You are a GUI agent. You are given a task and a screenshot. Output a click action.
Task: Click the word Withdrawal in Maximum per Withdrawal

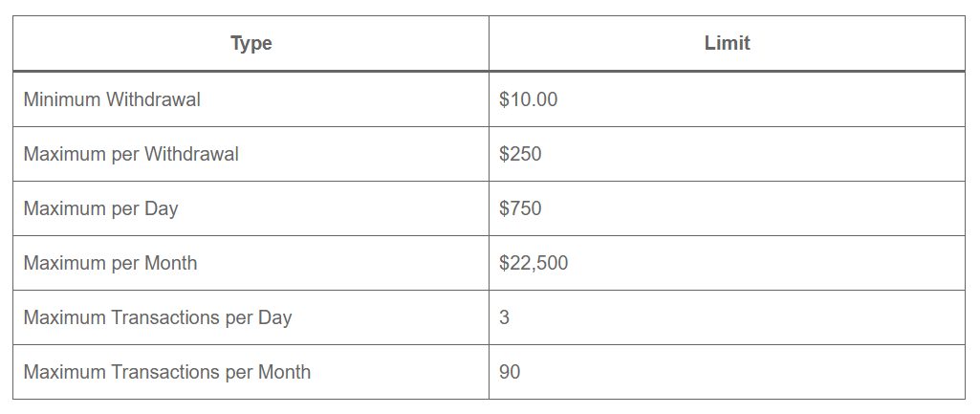pyautogui.click(x=191, y=154)
